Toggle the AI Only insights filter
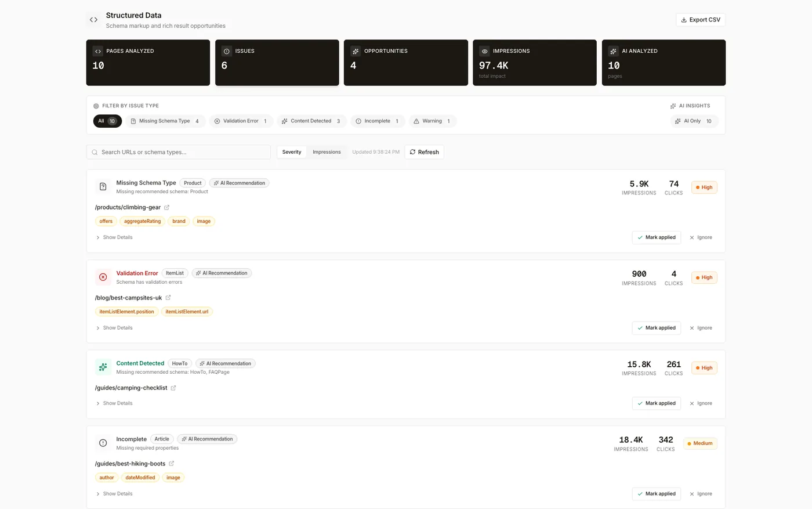The image size is (812, 509). (x=694, y=121)
